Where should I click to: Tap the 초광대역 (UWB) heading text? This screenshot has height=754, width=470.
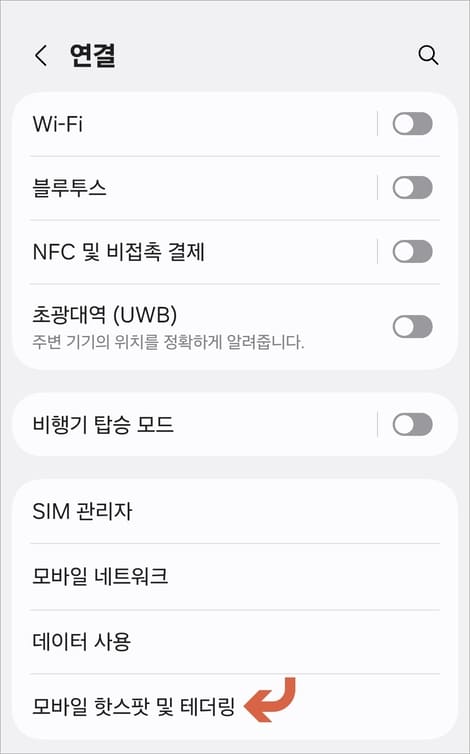(x=104, y=315)
